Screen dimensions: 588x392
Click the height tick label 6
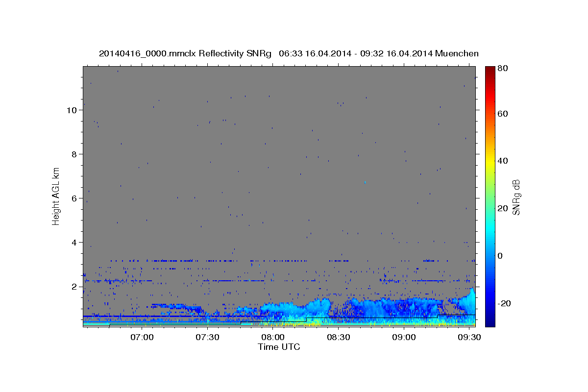click(x=74, y=198)
